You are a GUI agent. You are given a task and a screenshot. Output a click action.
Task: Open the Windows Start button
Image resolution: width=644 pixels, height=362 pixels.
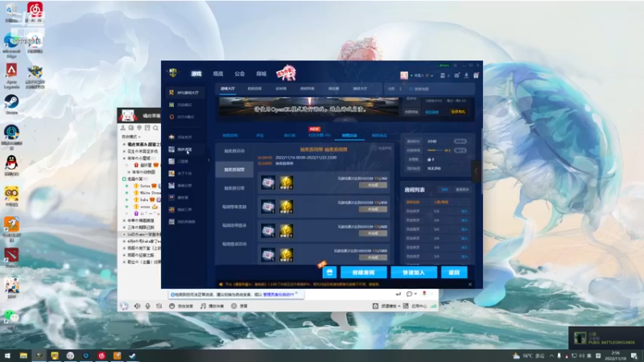(x=7, y=356)
